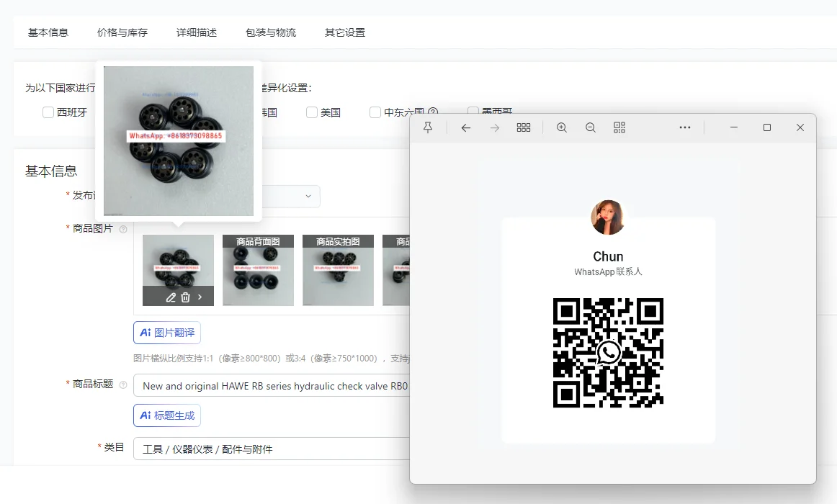Click the AI 图片翻译 button
Screen dimensions: 837x504
click(167, 333)
